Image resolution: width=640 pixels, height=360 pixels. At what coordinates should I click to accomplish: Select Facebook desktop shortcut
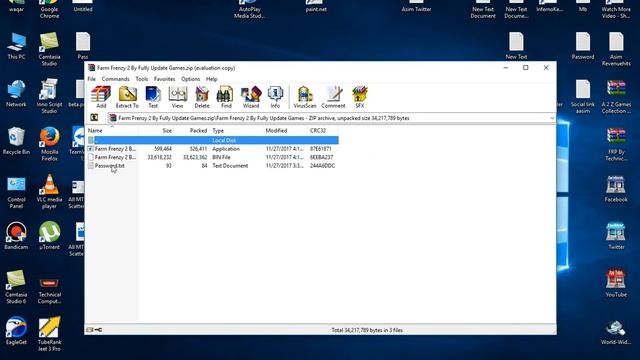tap(616, 189)
